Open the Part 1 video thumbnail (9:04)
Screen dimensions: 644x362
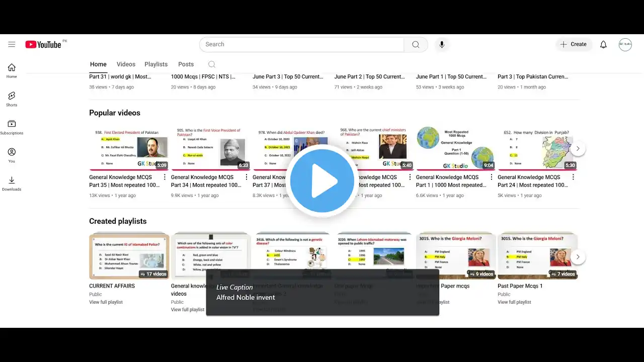pos(456,148)
